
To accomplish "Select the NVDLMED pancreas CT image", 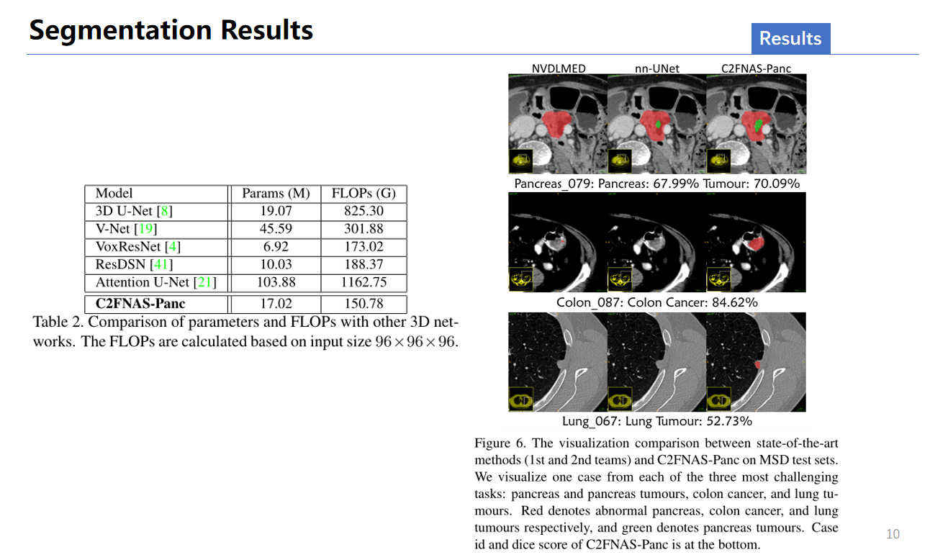I will coord(558,124).
